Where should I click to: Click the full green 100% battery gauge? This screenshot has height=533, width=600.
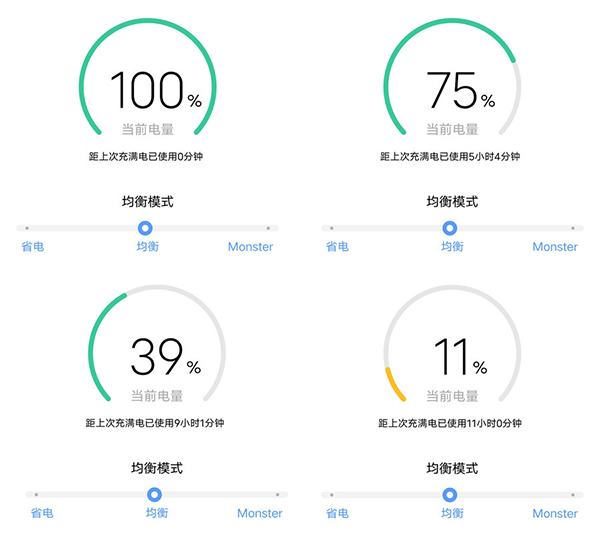(x=147, y=90)
